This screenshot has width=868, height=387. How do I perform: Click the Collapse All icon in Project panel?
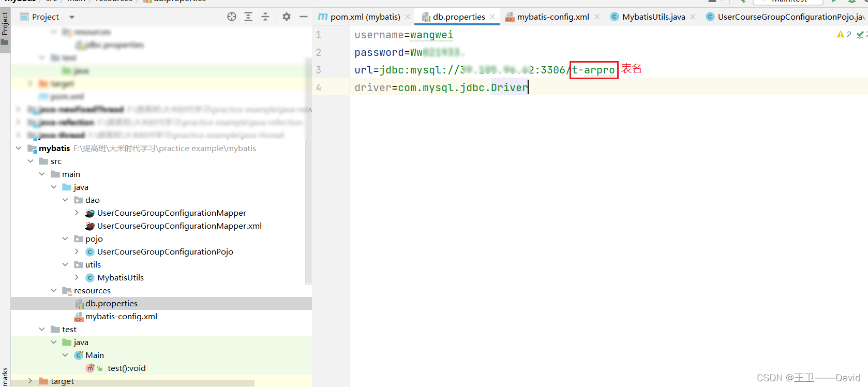coord(265,17)
